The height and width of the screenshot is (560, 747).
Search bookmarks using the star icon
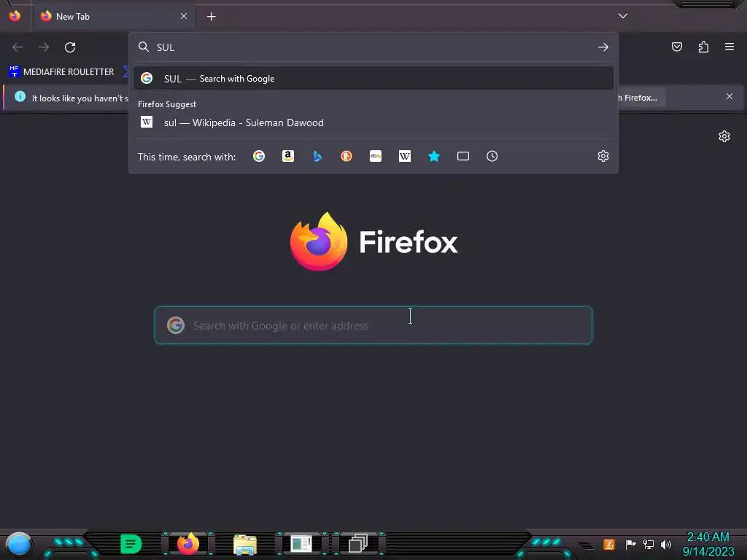click(433, 156)
